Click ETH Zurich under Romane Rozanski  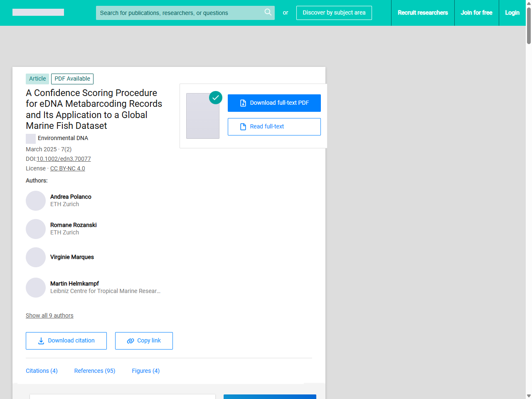64,232
